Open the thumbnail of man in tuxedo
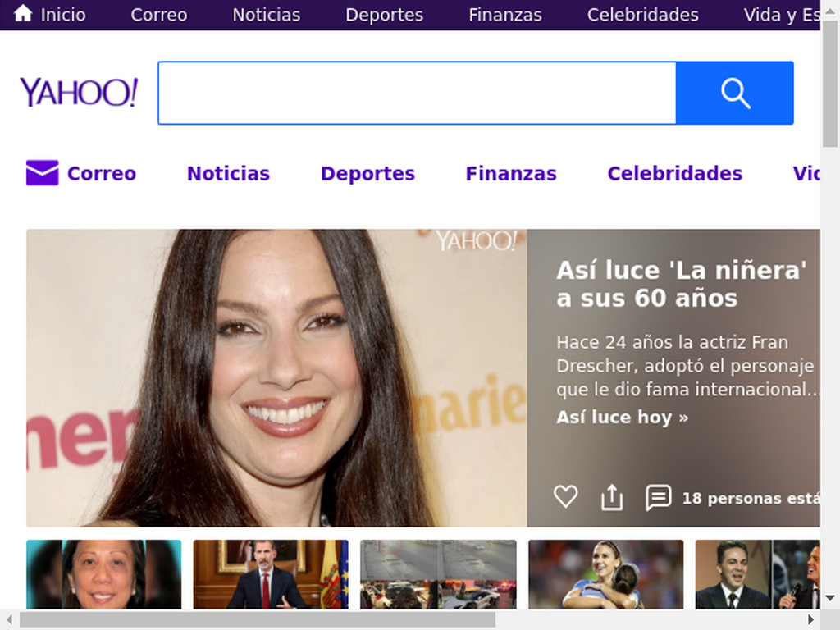Screen dimensions: 840x630 [x=757, y=574]
